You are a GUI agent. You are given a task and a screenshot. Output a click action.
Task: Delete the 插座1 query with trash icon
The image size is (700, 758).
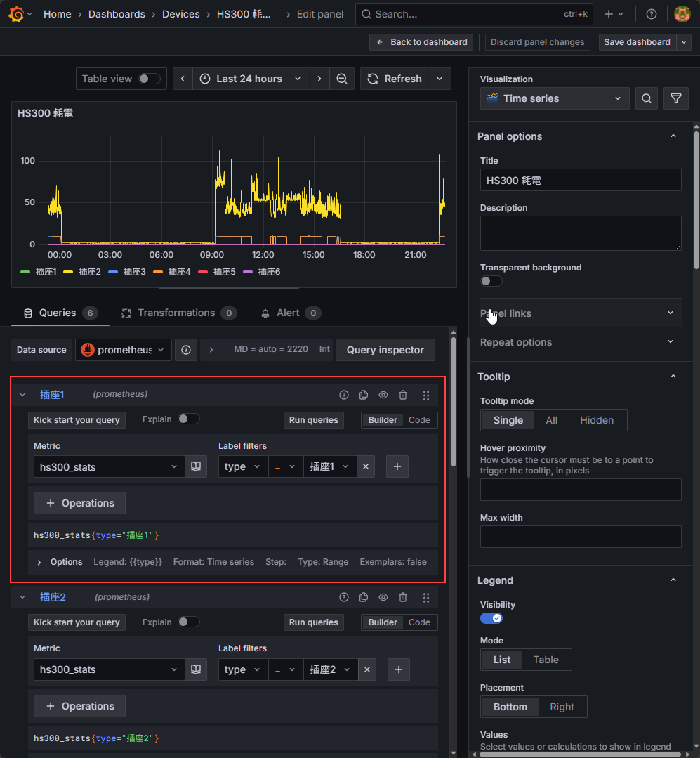[x=403, y=396]
